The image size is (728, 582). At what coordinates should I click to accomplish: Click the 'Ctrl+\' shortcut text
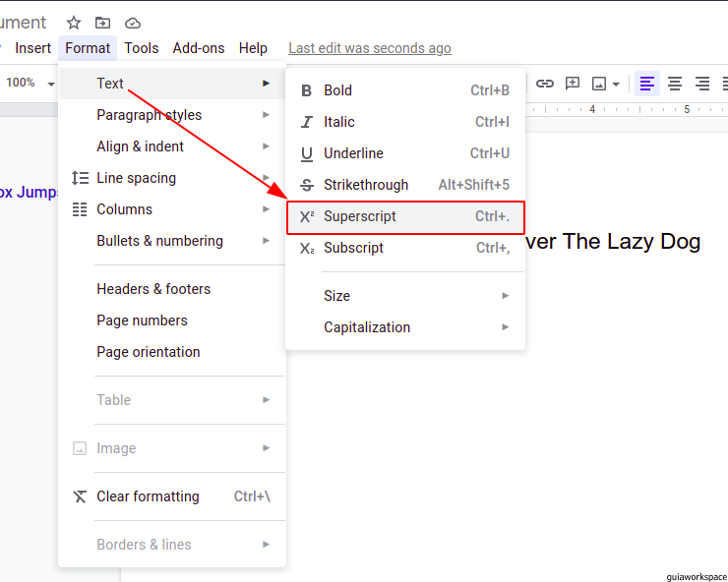pyautogui.click(x=252, y=496)
